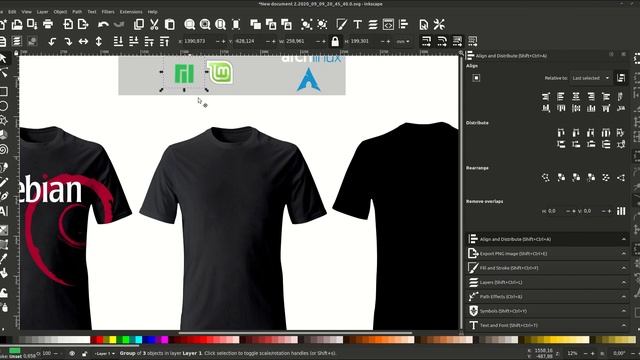Screen dimensions: 640x360
Task: Pick the cyan swatch in the palette
Action: coord(139,340)
